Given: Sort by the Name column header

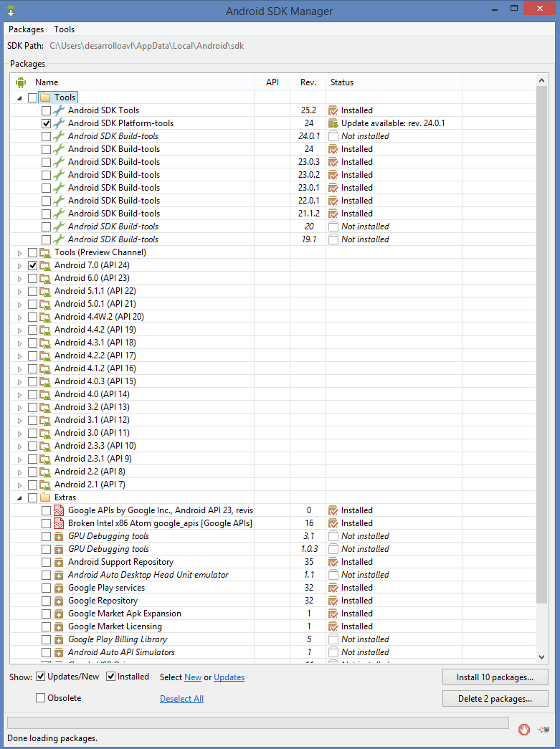Looking at the screenshot, I should (x=133, y=82).
